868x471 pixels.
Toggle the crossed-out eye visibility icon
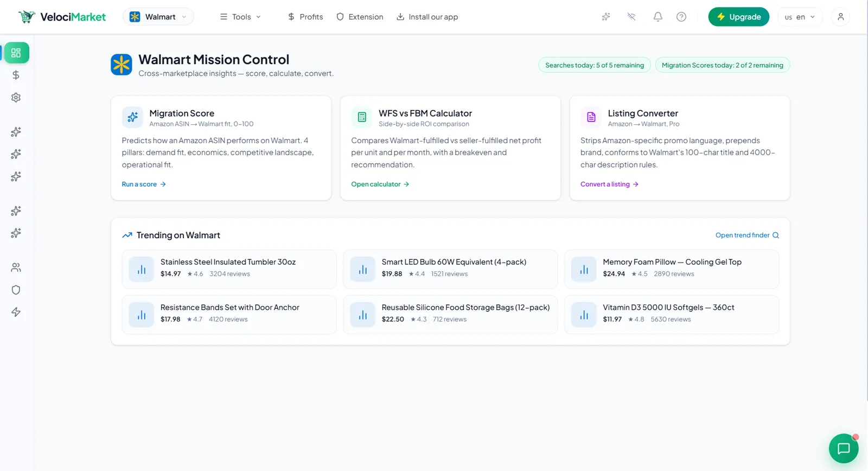click(x=631, y=17)
